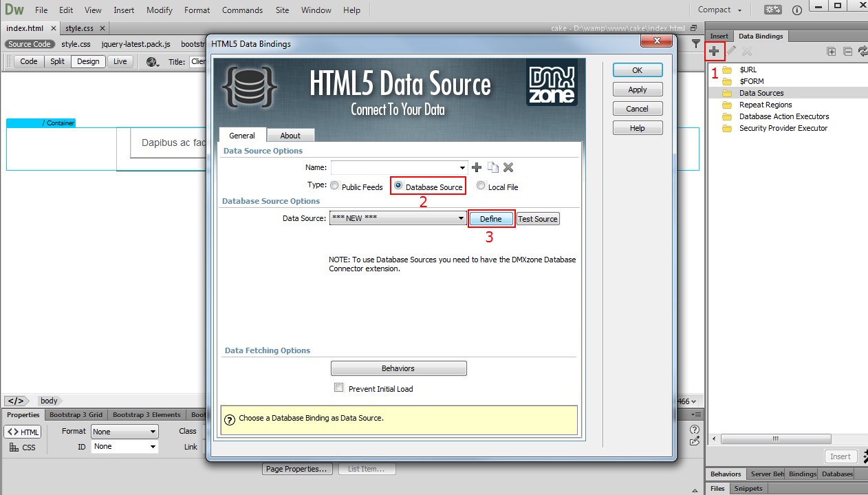Switch to Design view

88,61
